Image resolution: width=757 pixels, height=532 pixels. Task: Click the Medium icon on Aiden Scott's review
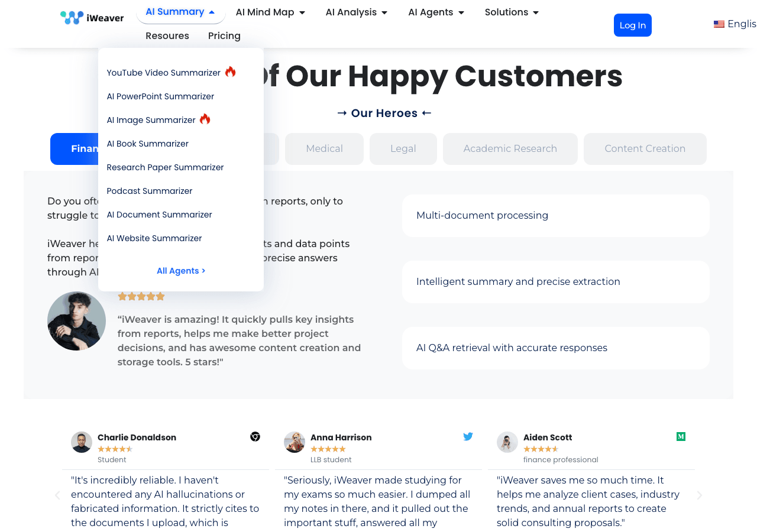tap(681, 437)
